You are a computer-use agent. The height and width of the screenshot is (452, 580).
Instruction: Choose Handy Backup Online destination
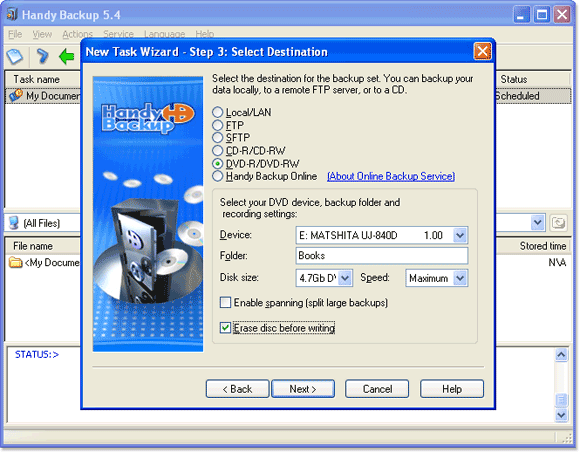click(x=218, y=176)
